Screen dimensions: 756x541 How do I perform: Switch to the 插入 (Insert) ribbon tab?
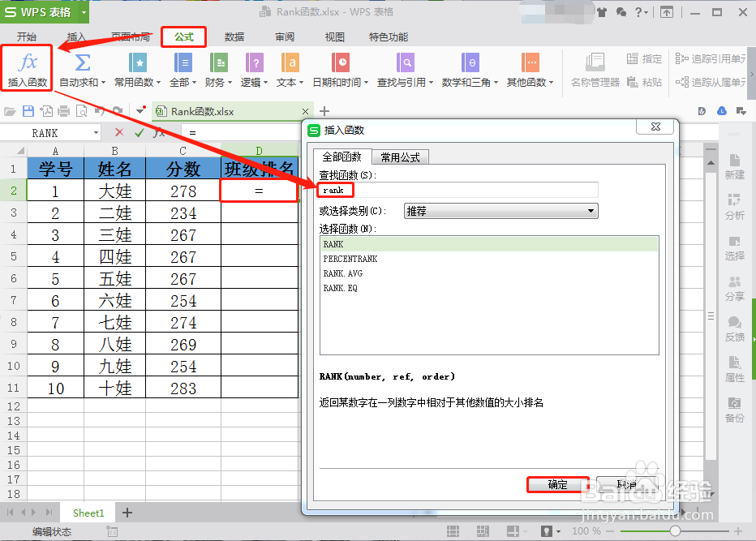click(76, 37)
